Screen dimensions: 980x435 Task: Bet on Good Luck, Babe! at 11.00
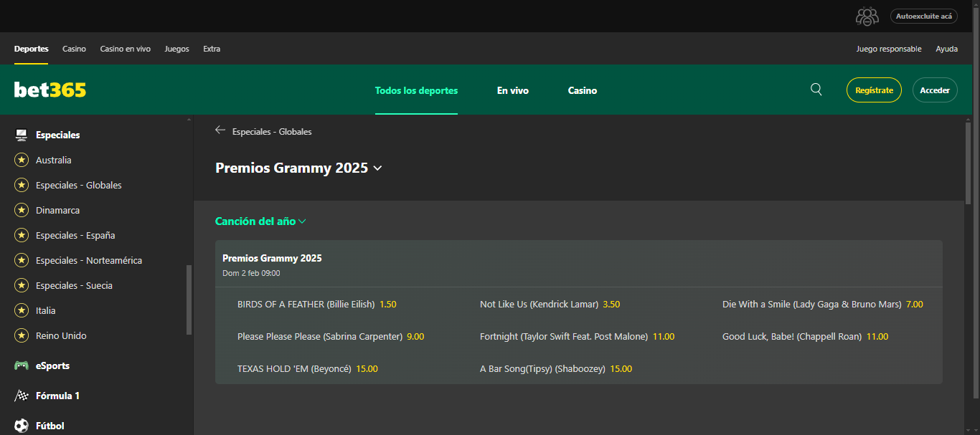pyautogui.click(x=806, y=336)
